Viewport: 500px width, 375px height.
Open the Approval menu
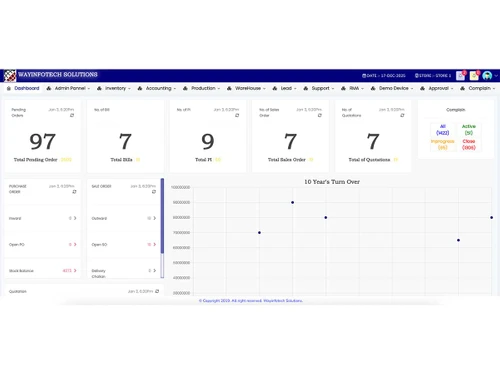441,88
